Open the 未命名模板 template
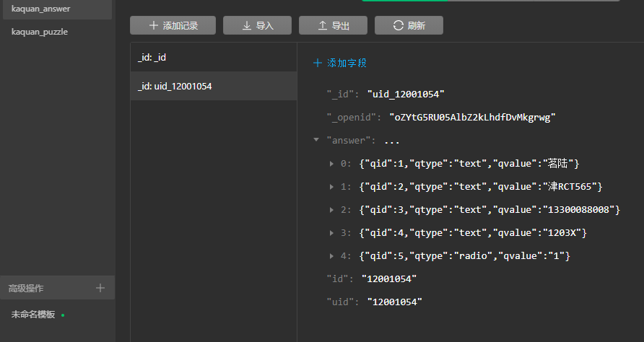This screenshot has width=644, height=342. pos(33,315)
